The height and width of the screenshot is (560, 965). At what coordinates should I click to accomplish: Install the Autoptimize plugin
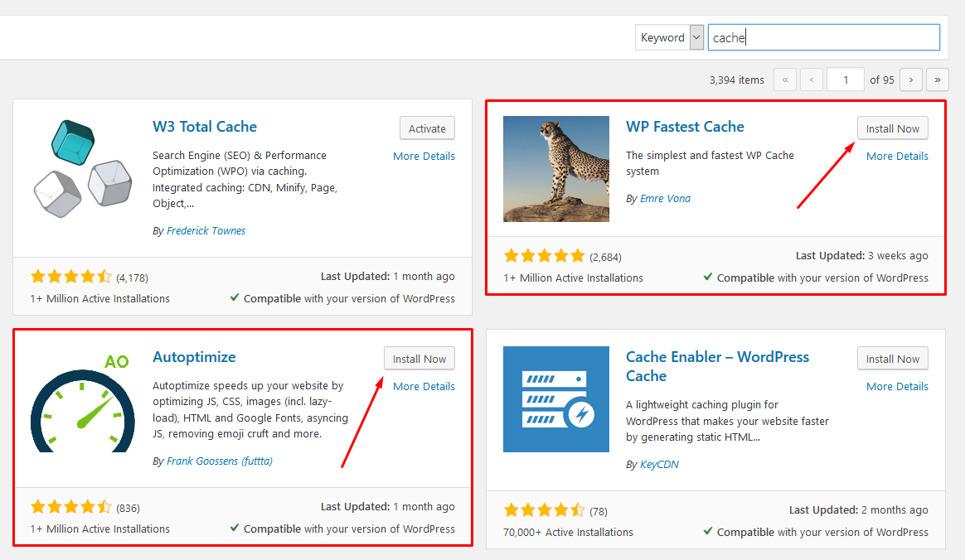pyautogui.click(x=419, y=359)
